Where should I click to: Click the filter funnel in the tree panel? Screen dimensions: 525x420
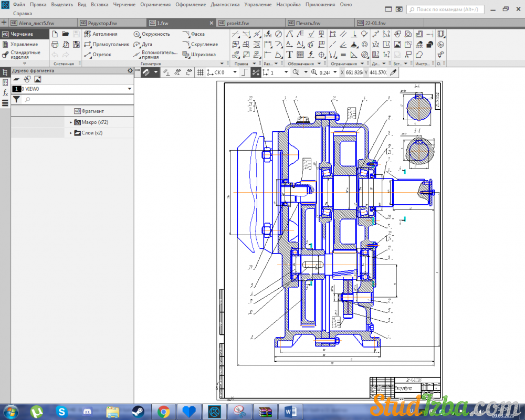tap(16, 99)
